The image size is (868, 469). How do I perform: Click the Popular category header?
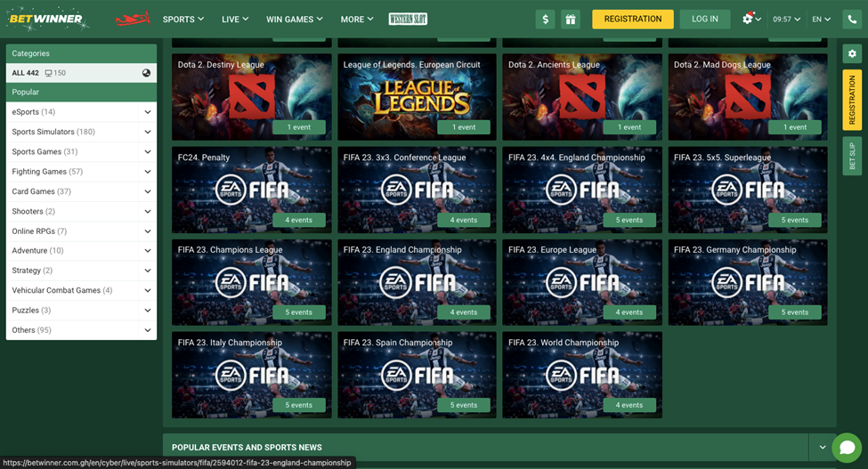pos(81,92)
